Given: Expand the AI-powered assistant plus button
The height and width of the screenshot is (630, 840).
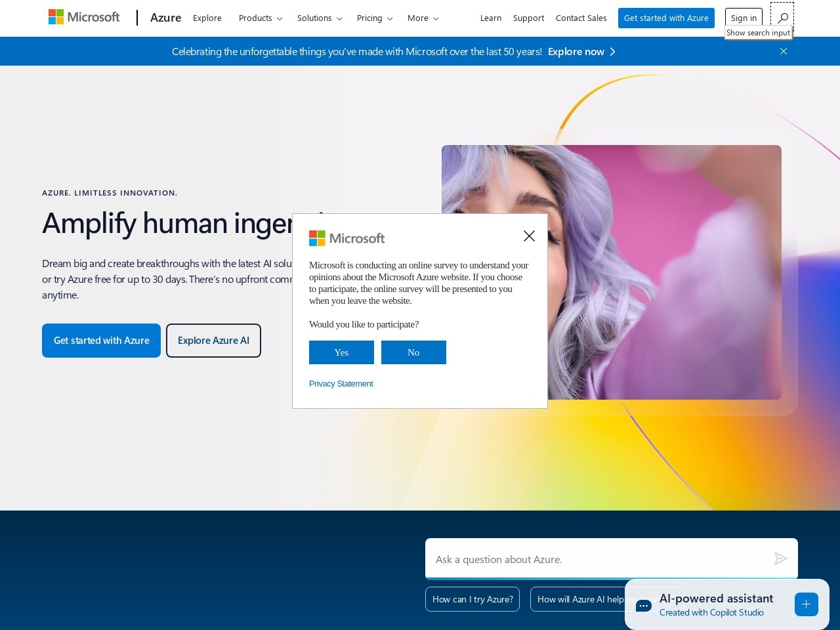Looking at the screenshot, I should click(x=806, y=604).
